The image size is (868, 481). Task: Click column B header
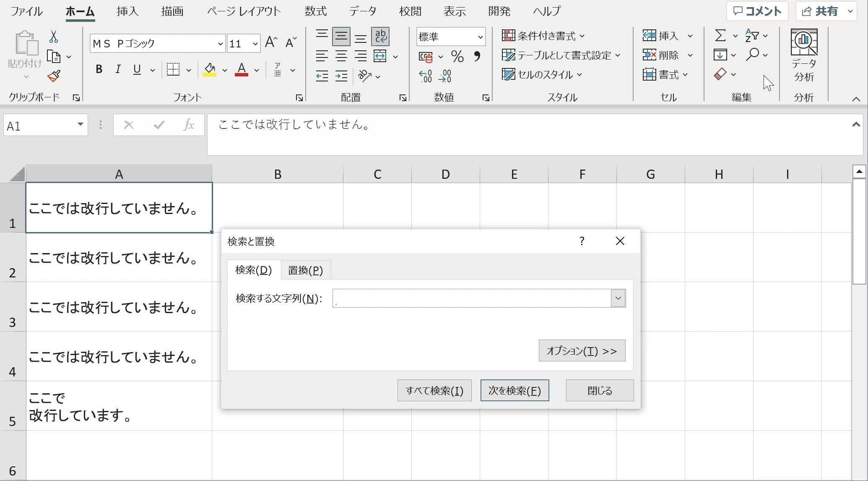[278, 174]
